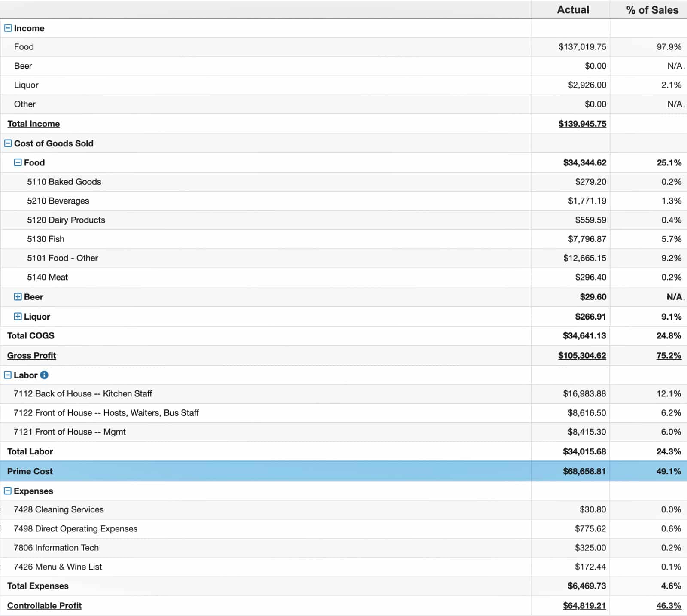Collapse the Food subsection under COGS
The width and height of the screenshot is (687, 616).
click(18, 162)
